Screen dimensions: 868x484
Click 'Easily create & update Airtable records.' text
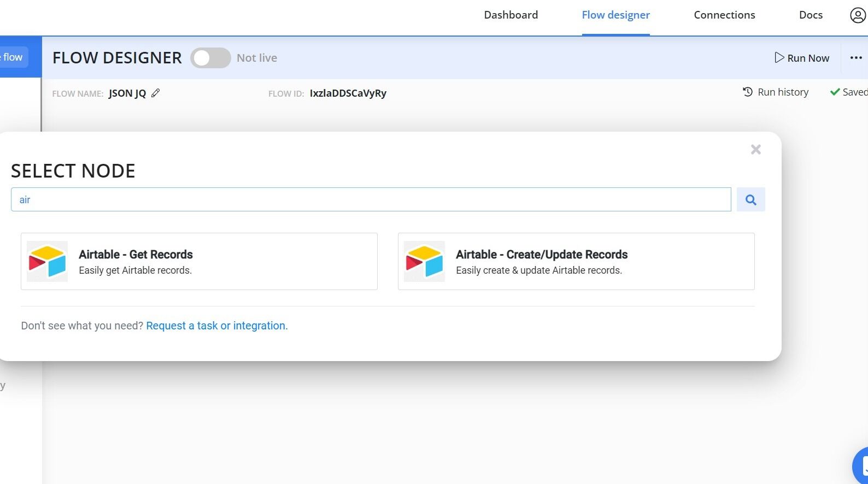pos(539,270)
